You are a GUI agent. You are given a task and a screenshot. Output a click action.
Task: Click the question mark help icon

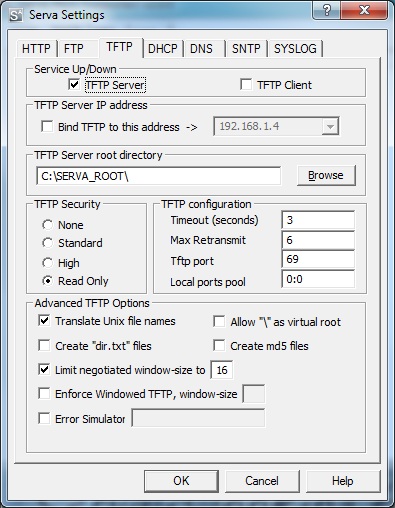point(327,10)
